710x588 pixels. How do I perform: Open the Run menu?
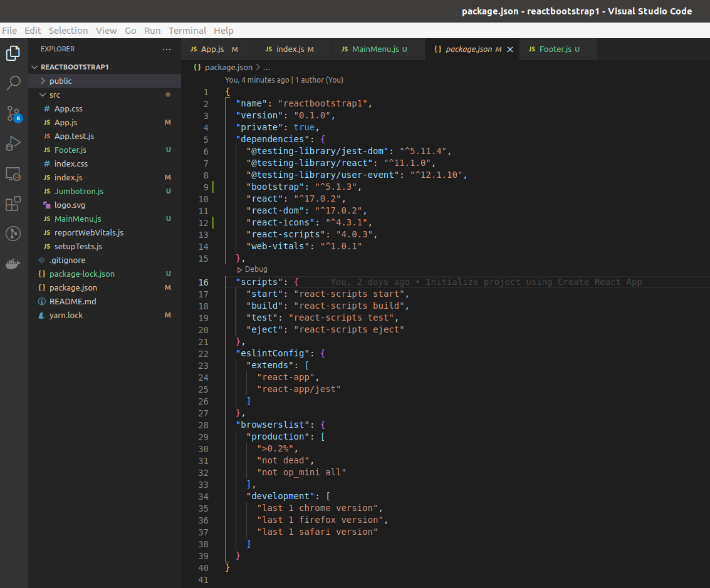152,30
